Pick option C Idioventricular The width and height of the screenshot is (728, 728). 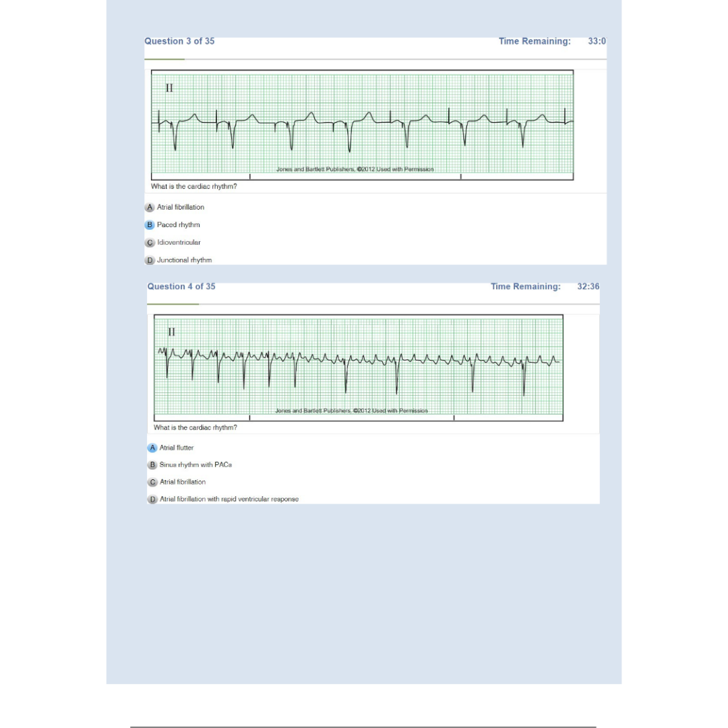pyautogui.click(x=173, y=243)
